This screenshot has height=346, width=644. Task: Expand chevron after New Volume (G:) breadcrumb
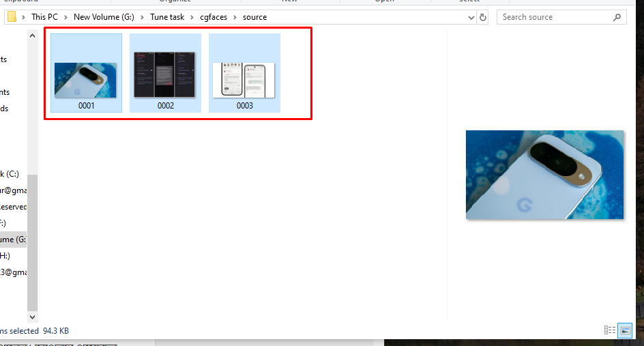[142, 17]
